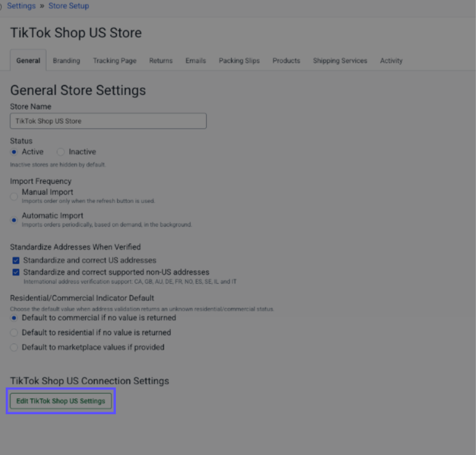476x455 pixels.
Task: Click the TikTok Shop US Connection Settings heading
Action: point(90,381)
